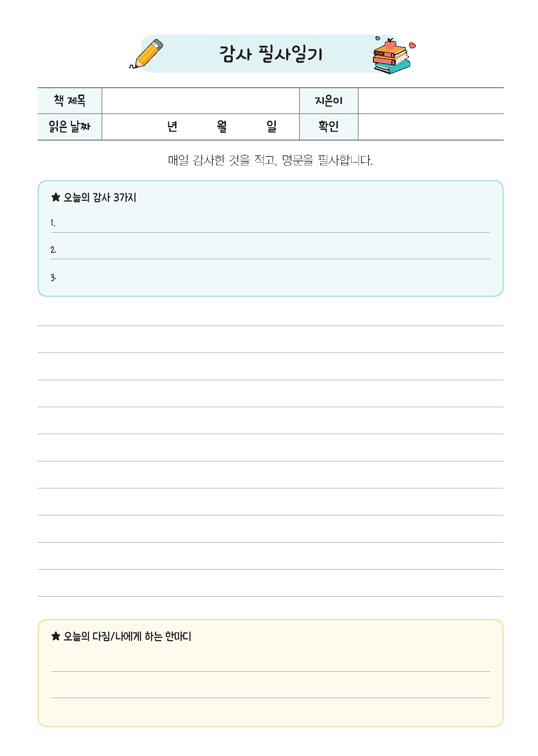Screen dimensions: 538x756
Task: Click the 감사 필사일기 title text
Action: click(x=271, y=54)
